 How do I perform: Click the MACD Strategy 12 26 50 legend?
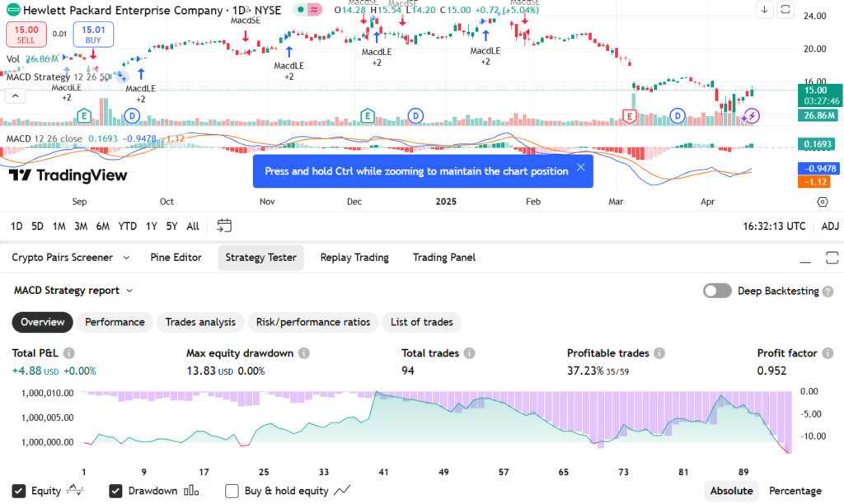tap(59, 77)
